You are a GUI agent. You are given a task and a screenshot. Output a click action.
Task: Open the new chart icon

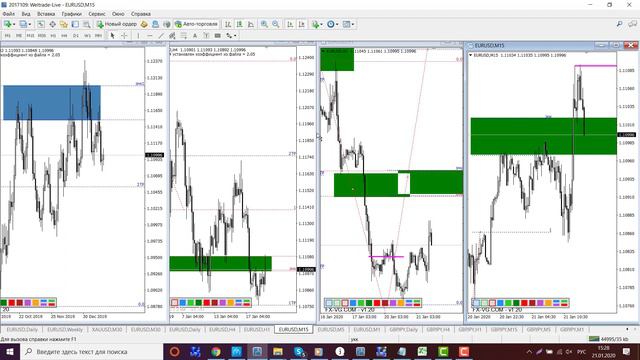point(7,24)
